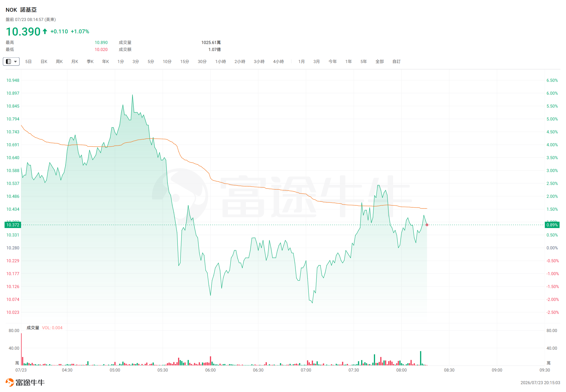The image size is (566, 392).
Task: Show the 全部 full history range
Action: pos(380,61)
